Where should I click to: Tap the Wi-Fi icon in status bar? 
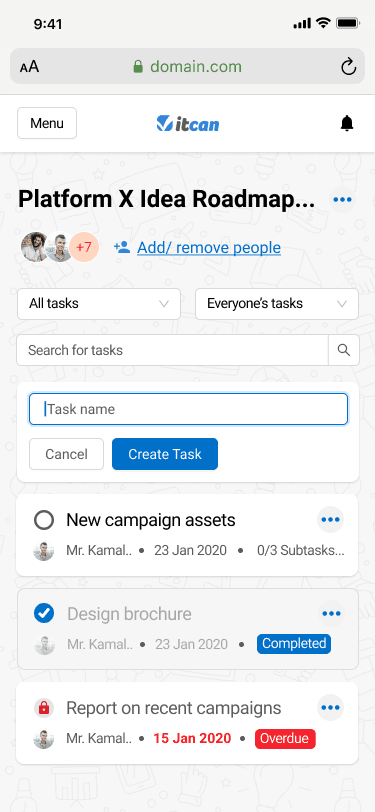[x=324, y=23]
